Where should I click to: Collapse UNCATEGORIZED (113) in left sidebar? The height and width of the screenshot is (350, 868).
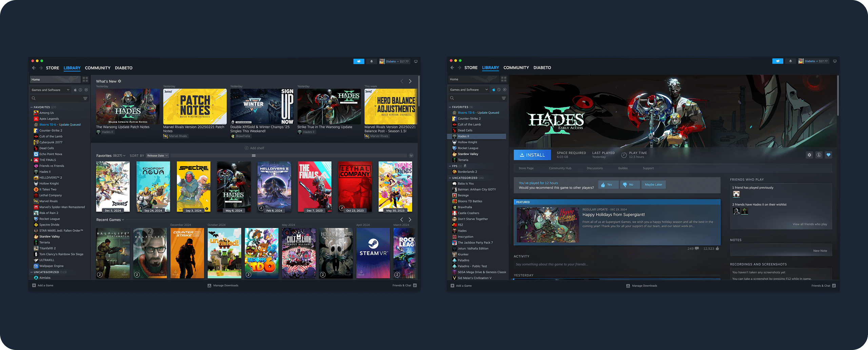click(32, 272)
